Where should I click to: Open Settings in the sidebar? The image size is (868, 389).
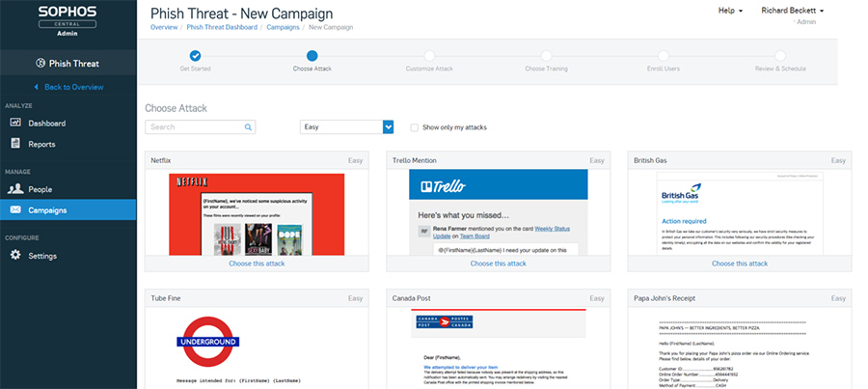(x=68, y=256)
